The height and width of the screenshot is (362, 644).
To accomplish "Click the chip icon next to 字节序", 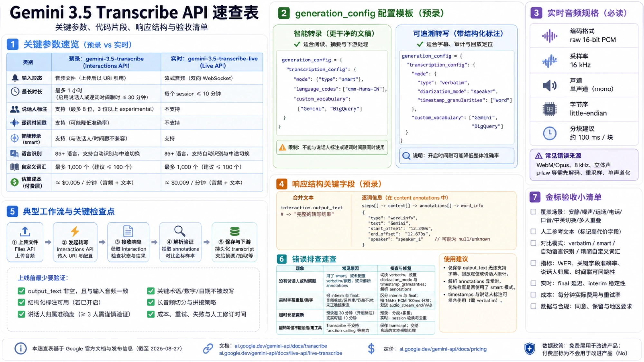I will 550,109.
